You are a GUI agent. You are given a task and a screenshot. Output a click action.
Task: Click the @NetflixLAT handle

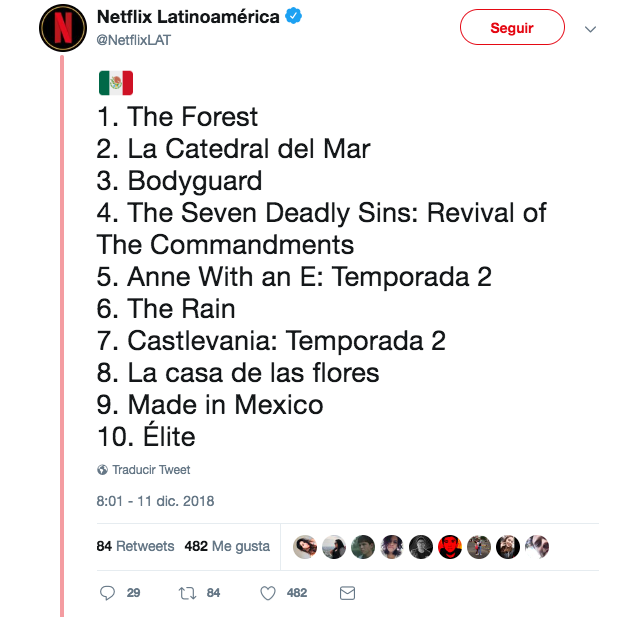[127, 39]
